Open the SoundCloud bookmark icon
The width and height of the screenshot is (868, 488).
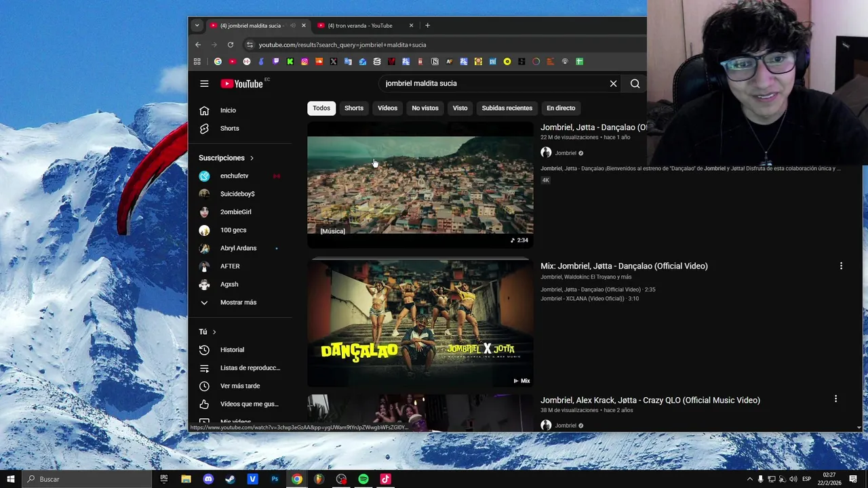pos(319,62)
